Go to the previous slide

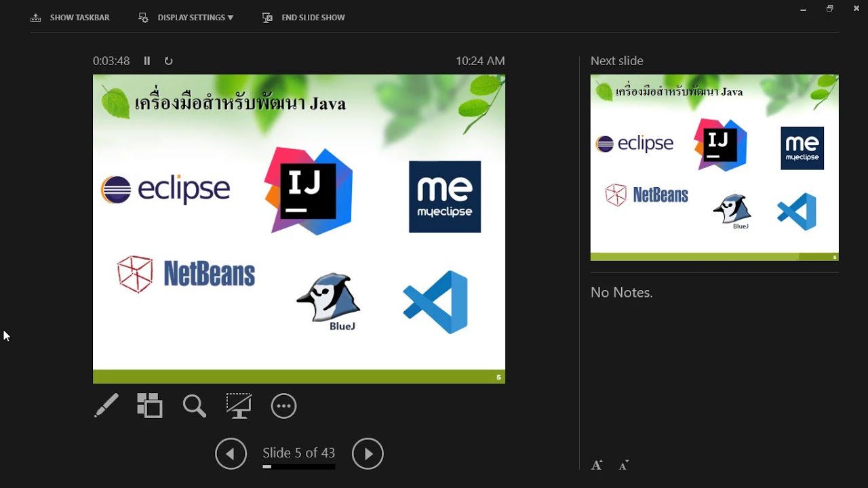231,453
